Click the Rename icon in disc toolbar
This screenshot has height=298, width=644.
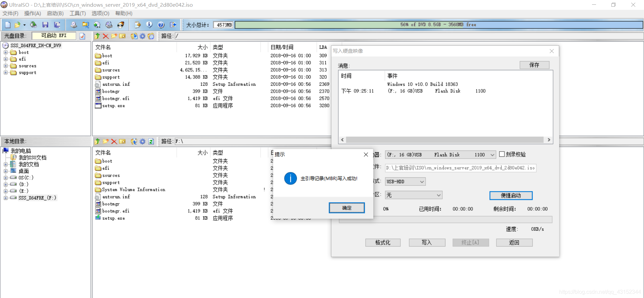[x=122, y=36]
